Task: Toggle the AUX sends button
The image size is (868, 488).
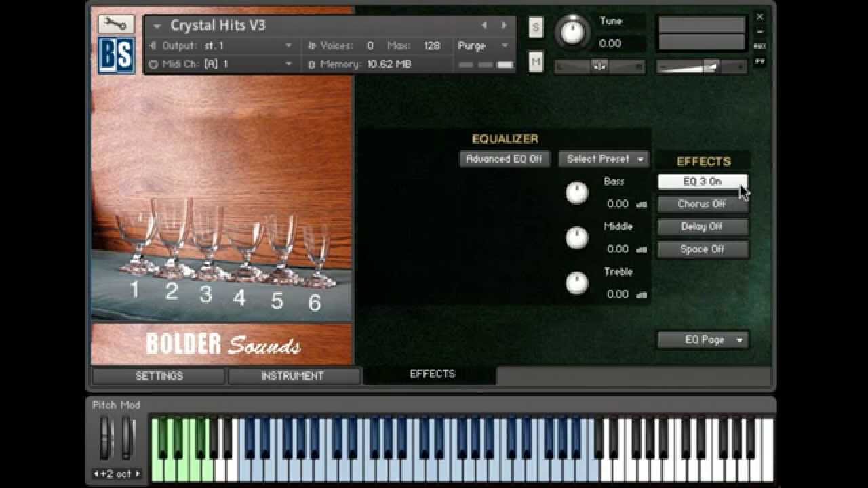Action: [x=760, y=46]
